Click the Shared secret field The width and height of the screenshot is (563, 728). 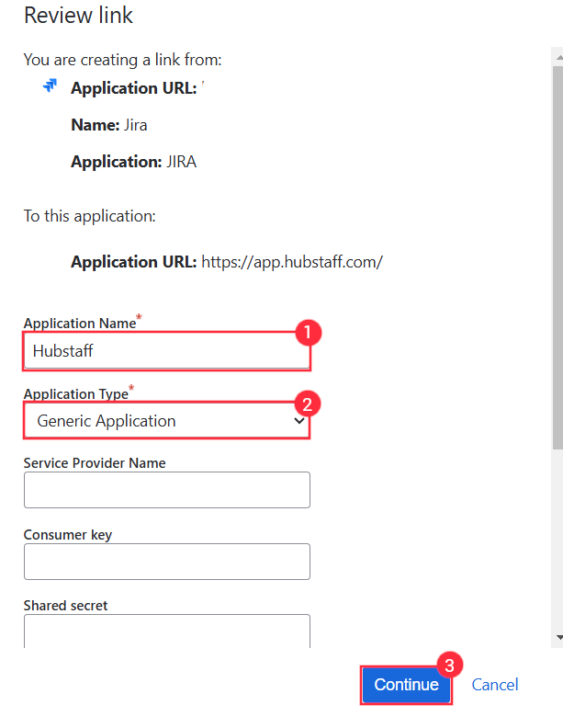[x=167, y=631]
